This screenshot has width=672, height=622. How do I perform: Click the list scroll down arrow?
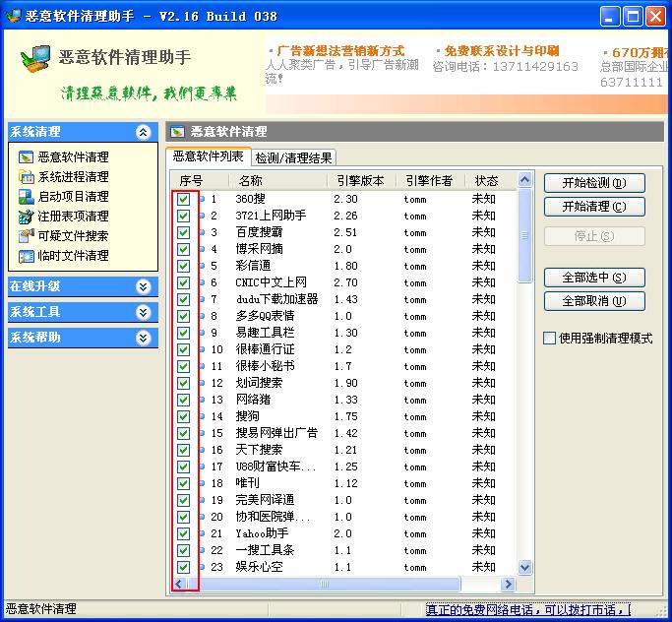pyautogui.click(x=524, y=568)
